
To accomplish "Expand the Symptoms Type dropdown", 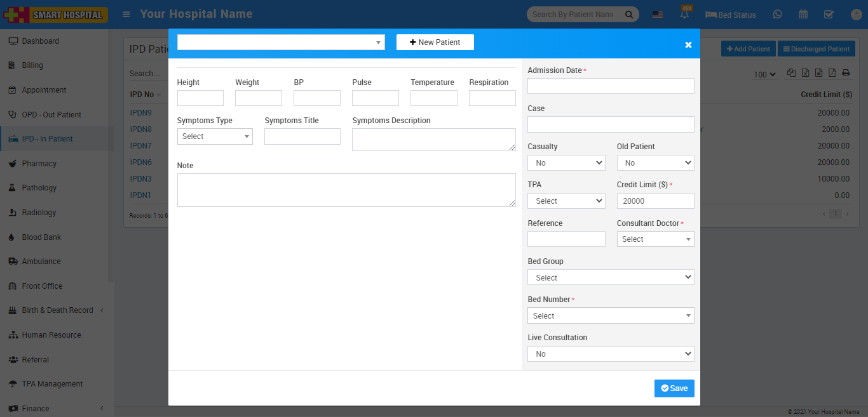I will coord(215,136).
